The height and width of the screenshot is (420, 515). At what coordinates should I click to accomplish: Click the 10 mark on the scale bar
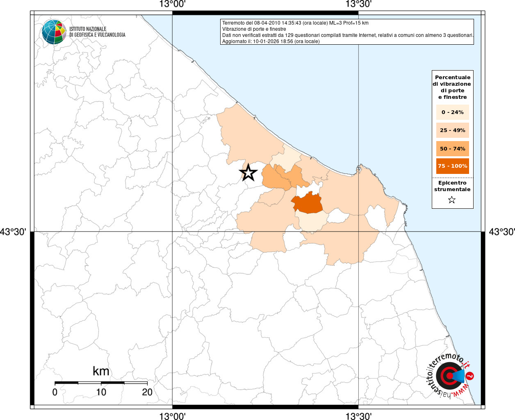tap(101, 392)
